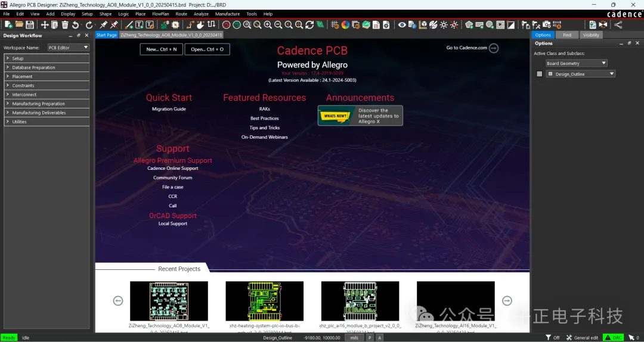Click the Dehighlight crossed sun icon

coord(454,24)
